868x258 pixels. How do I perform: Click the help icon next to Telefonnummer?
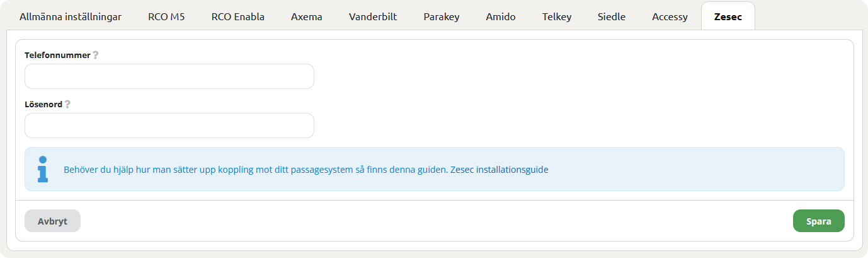[96, 55]
